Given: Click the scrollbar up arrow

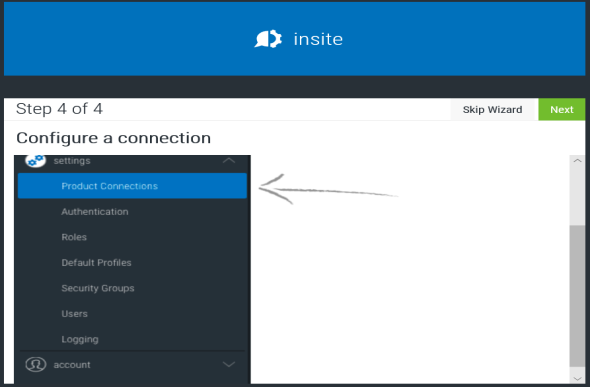Looking at the screenshot, I should click(577, 161).
